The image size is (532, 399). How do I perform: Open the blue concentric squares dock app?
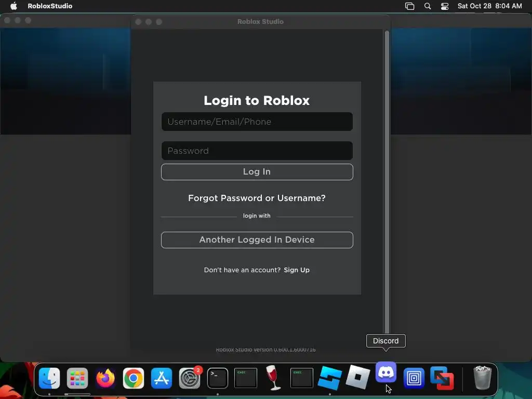pos(414,378)
